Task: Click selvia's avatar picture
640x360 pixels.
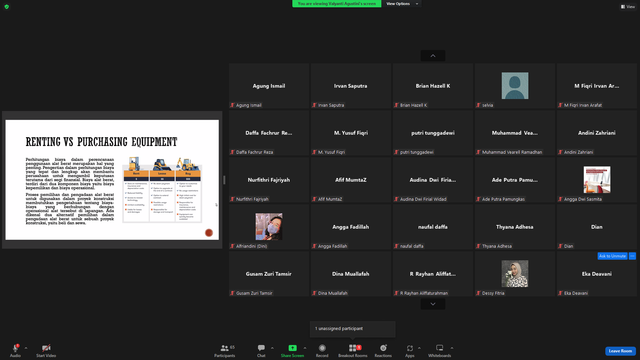Action: (515, 86)
